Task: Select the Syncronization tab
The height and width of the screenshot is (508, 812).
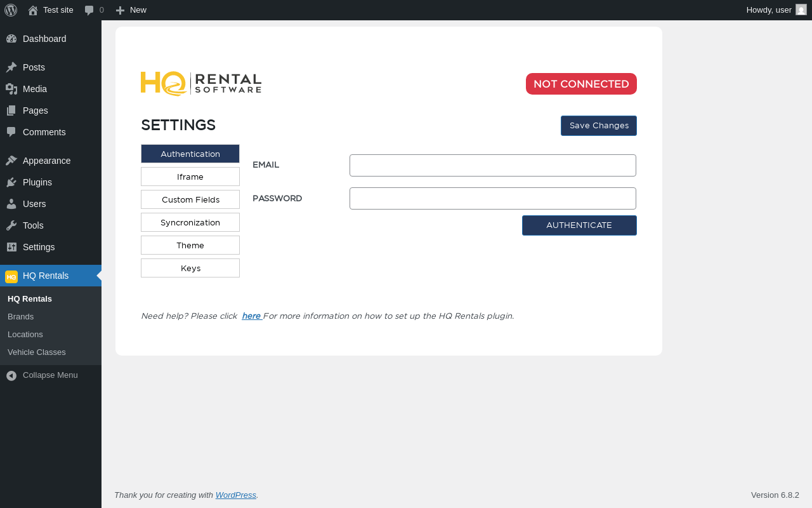Action: coord(190,222)
